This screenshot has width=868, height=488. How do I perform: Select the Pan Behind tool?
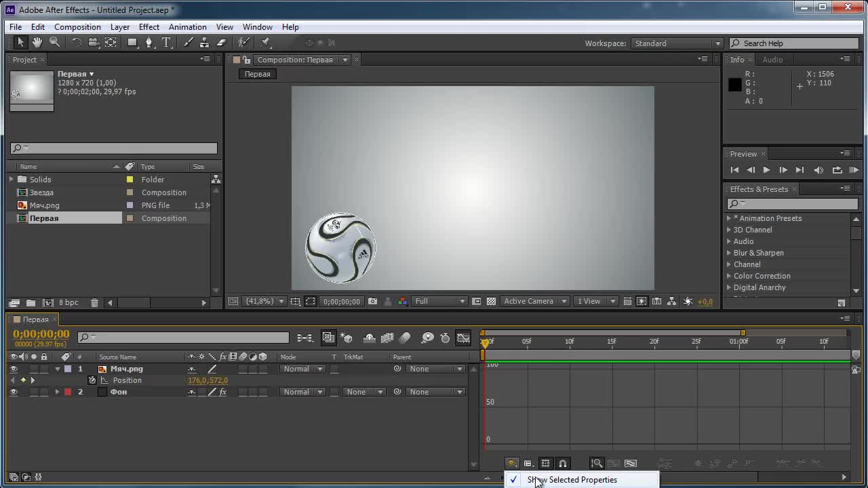[111, 43]
